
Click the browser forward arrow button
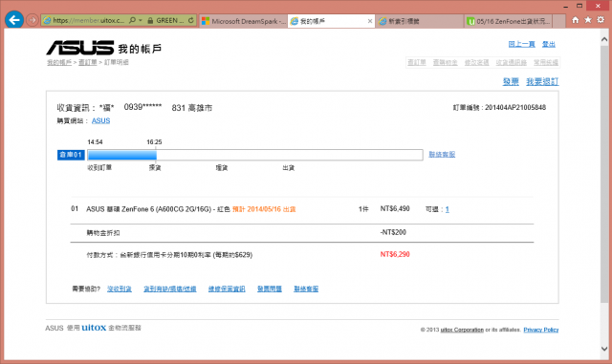tap(33, 20)
